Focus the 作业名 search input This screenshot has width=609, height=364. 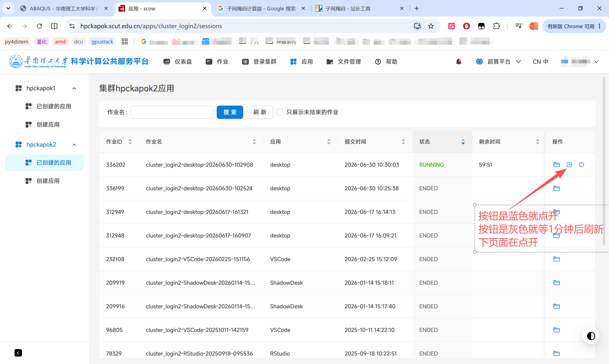(172, 112)
